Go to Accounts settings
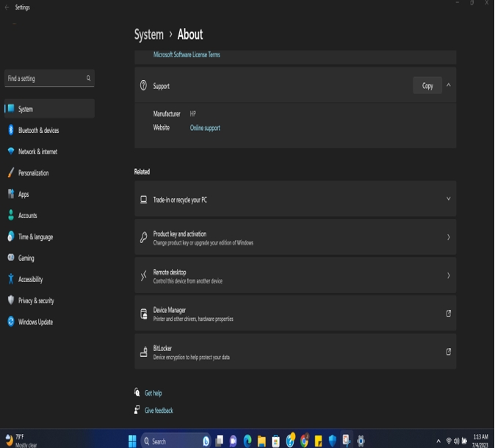The image size is (495, 448). (x=49, y=215)
